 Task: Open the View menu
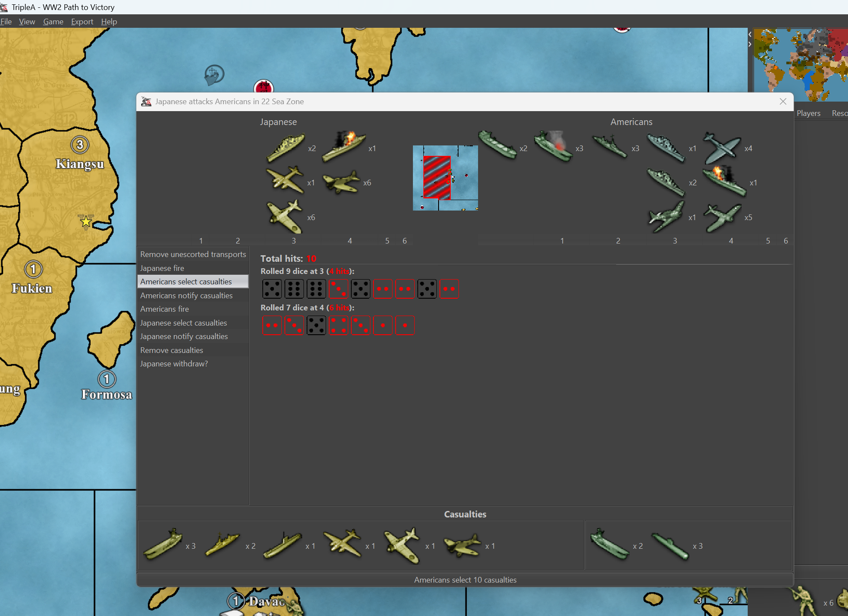pos(27,22)
